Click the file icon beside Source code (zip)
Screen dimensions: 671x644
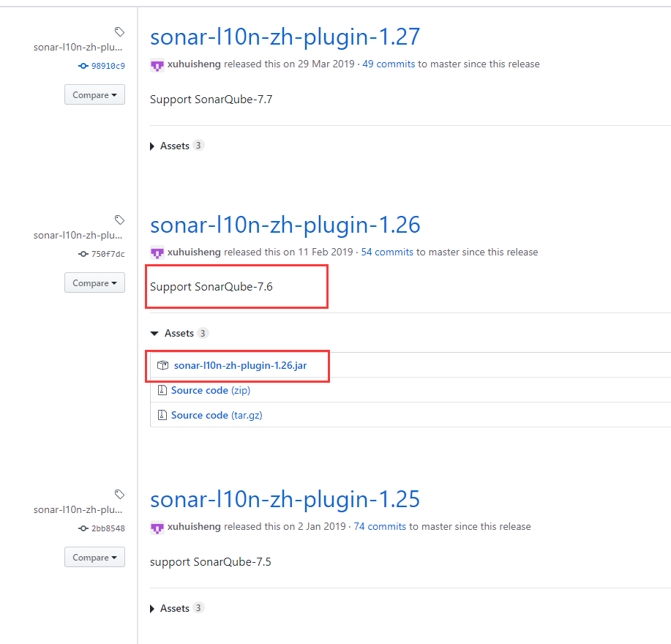(162, 390)
